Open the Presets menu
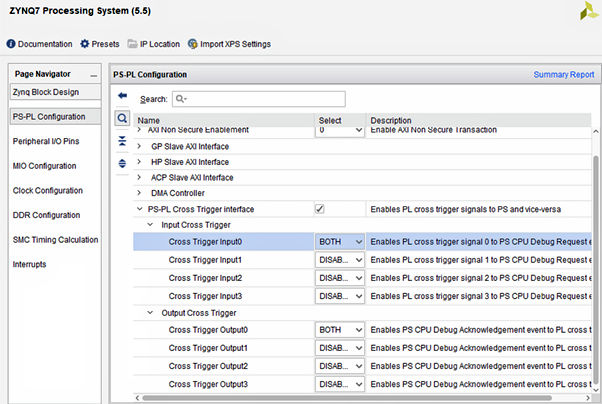 click(100, 44)
